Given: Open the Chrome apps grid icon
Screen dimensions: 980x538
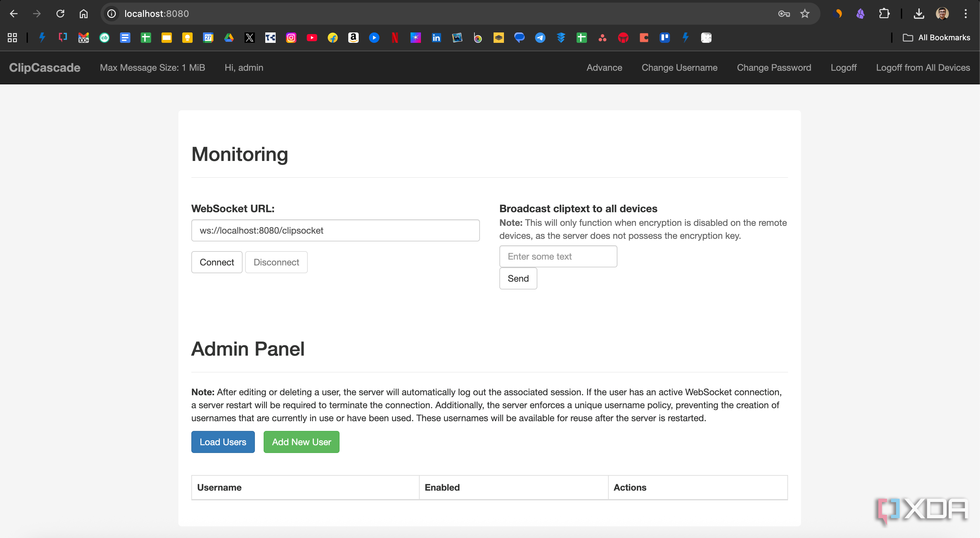Looking at the screenshot, I should [x=12, y=38].
